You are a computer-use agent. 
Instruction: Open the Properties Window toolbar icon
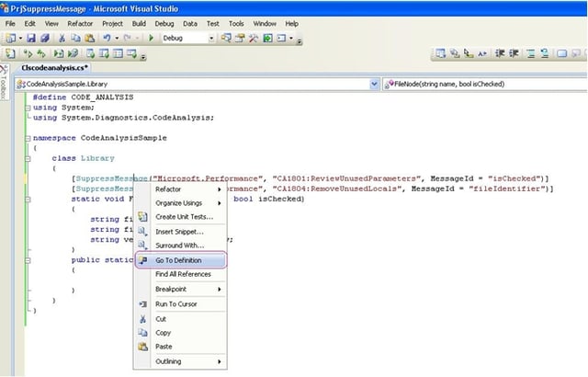[240, 38]
